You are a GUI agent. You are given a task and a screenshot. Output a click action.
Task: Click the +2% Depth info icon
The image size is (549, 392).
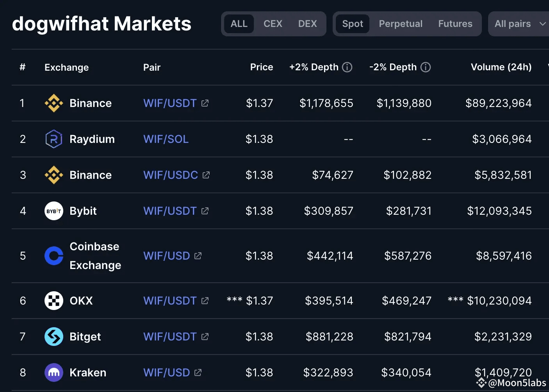coord(347,67)
